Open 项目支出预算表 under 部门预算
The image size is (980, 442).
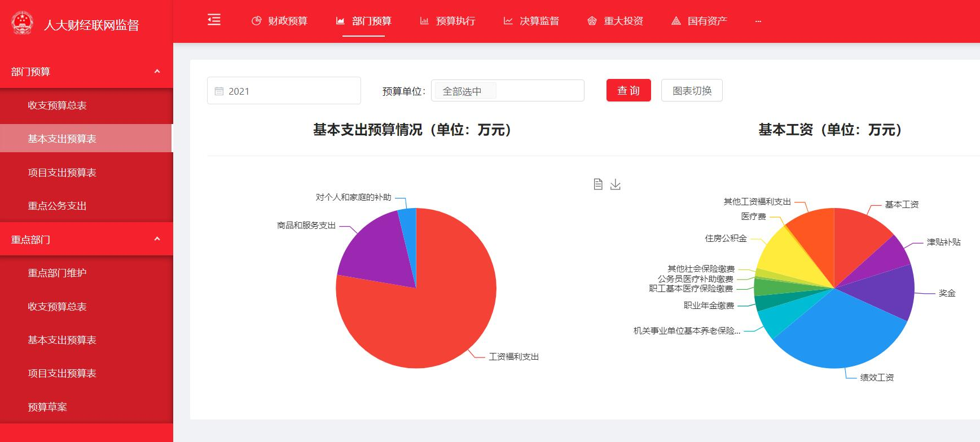(x=62, y=173)
